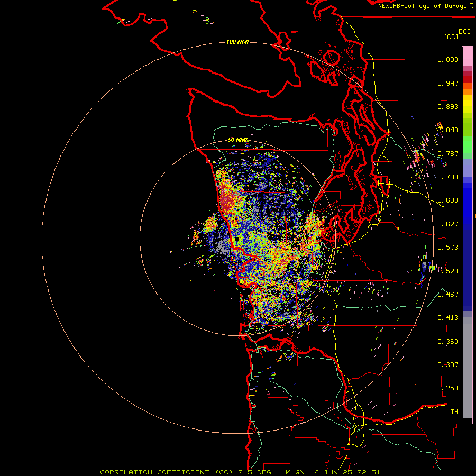Click the DCC label above the color scale

pyautogui.click(x=464, y=32)
